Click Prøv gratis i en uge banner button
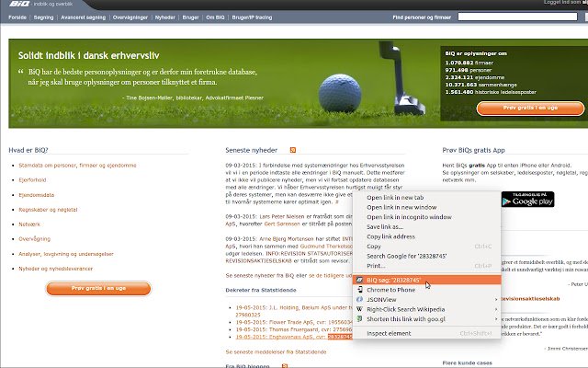Image resolution: width=588 pixels, height=368 pixels. coord(530,109)
